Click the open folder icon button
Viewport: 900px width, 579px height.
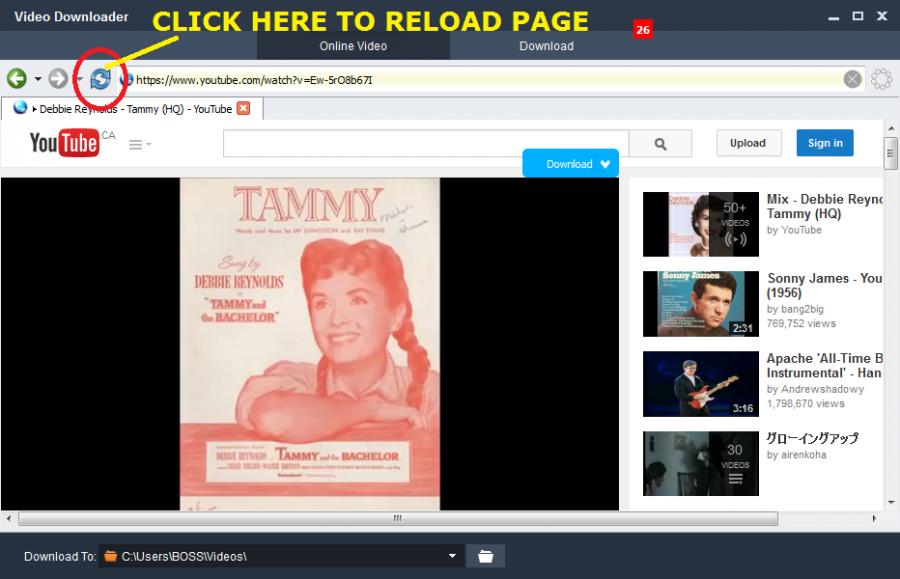(486, 556)
